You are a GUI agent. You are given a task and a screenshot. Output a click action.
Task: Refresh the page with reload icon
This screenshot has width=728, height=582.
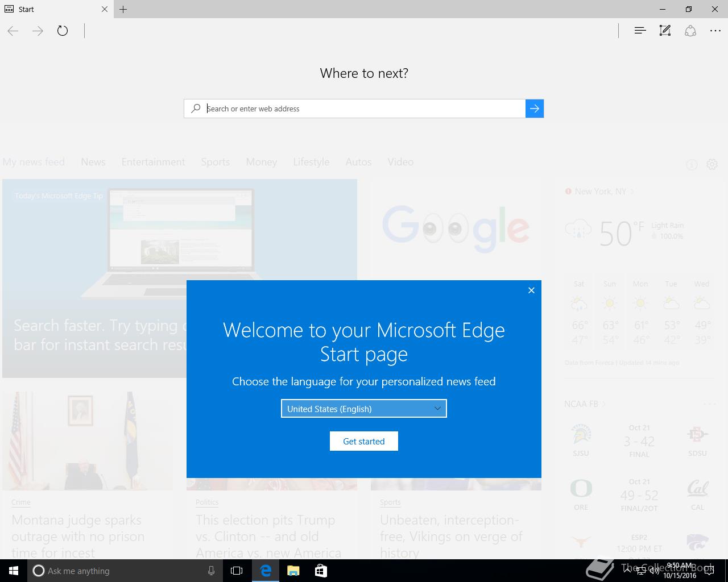(x=63, y=31)
